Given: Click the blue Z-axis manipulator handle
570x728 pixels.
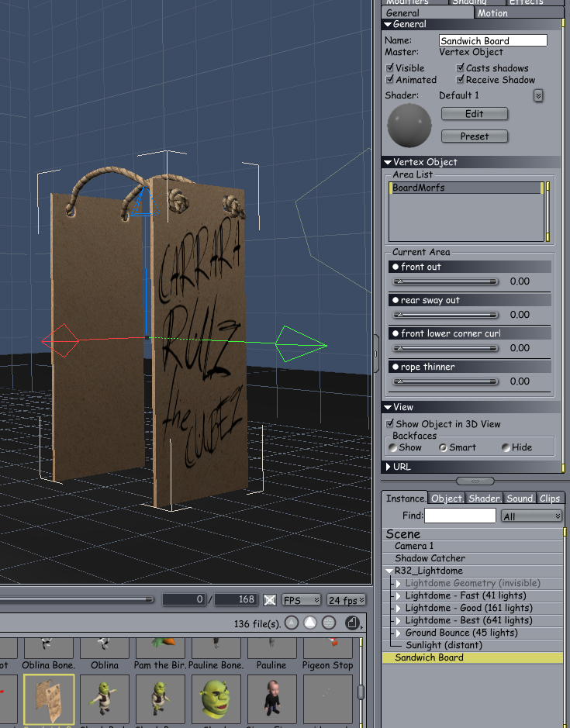Looking at the screenshot, I should tap(144, 202).
